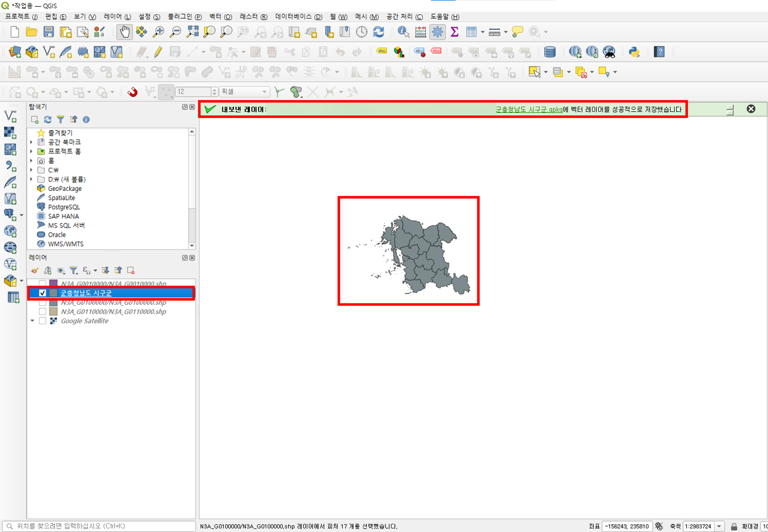Select the Identify Features tool

[x=403, y=32]
